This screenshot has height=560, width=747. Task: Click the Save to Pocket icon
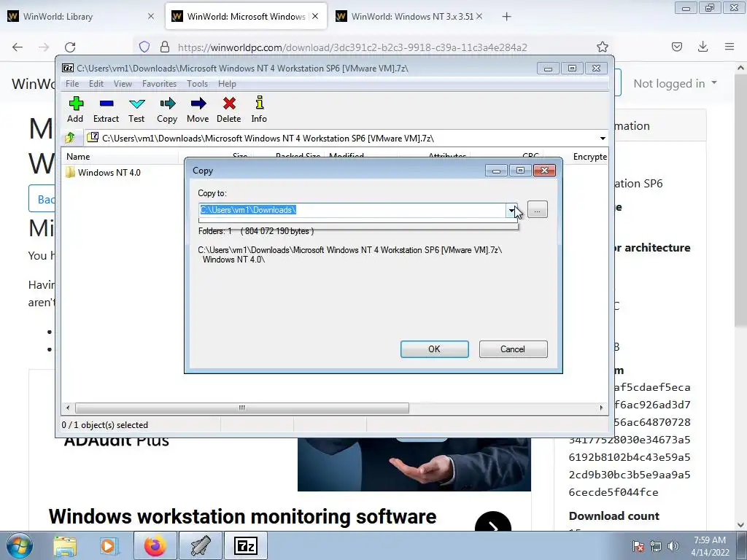[677, 47]
